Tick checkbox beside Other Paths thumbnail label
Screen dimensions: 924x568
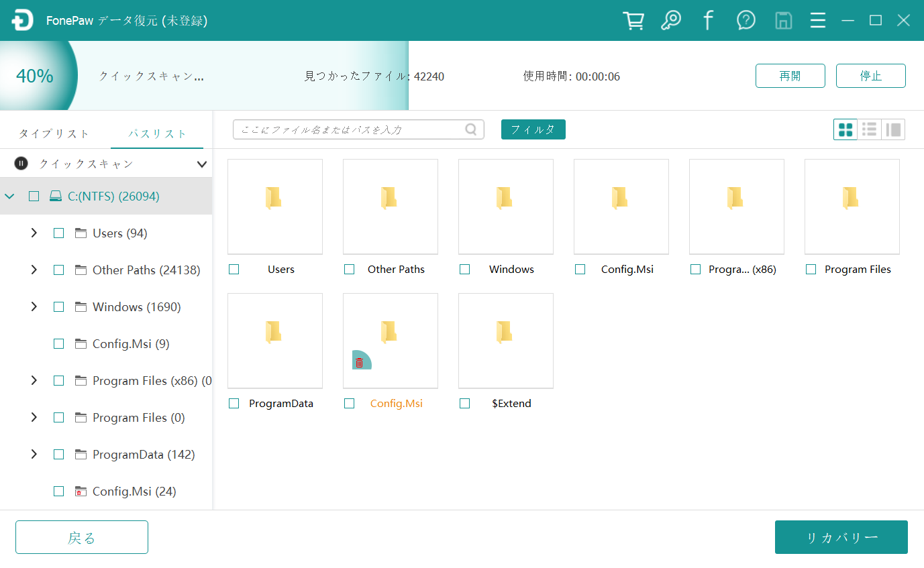(349, 270)
